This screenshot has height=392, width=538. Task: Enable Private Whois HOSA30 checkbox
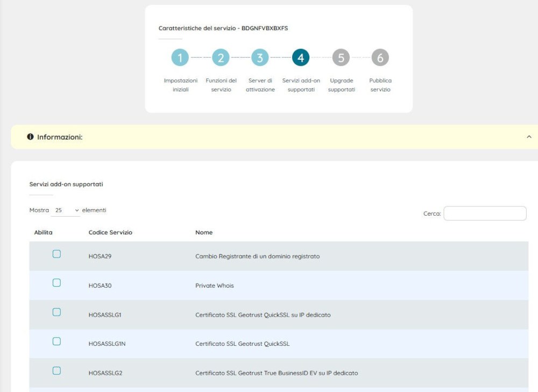tap(56, 283)
